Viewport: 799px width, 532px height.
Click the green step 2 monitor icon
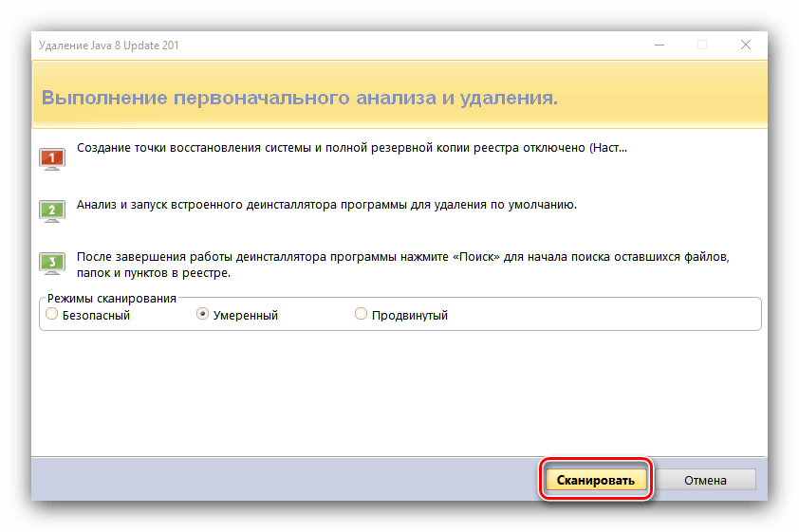pyautogui.click(x=52, y=211)
